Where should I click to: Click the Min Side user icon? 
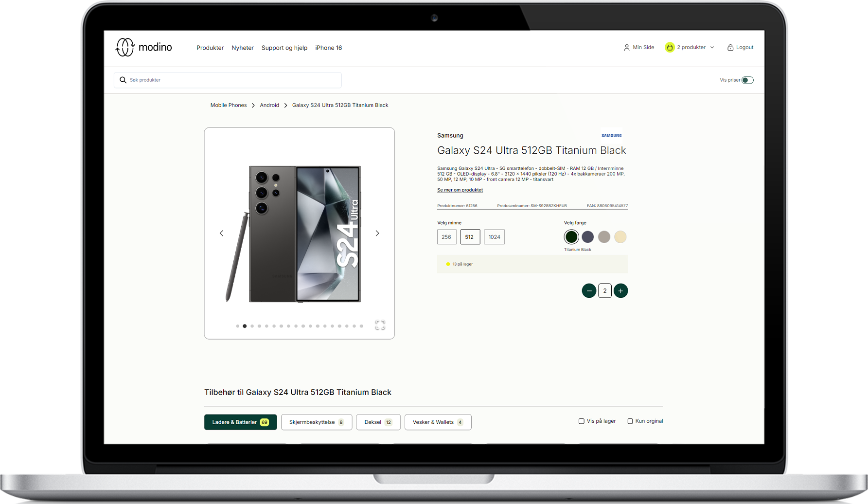click(x=626, y=47)
